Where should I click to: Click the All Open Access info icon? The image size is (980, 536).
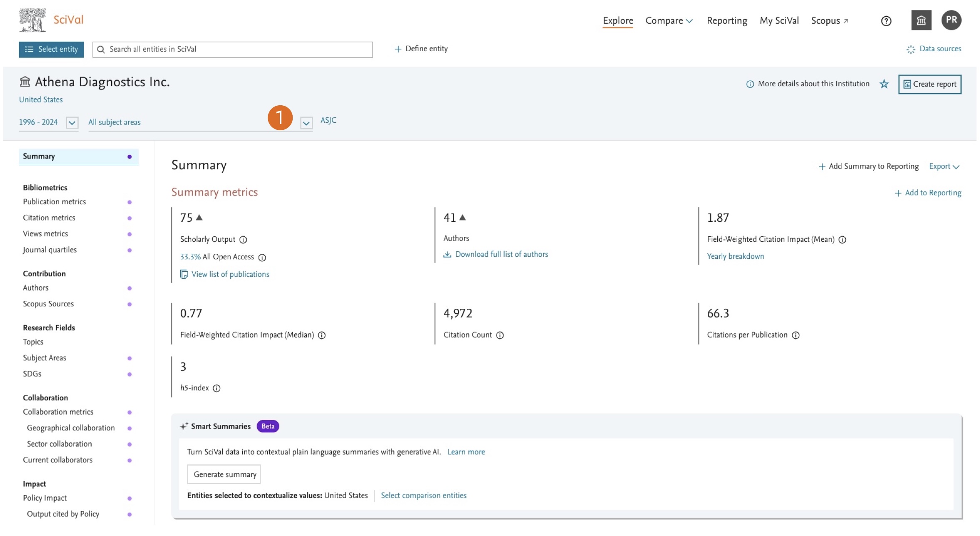(262, 258)
